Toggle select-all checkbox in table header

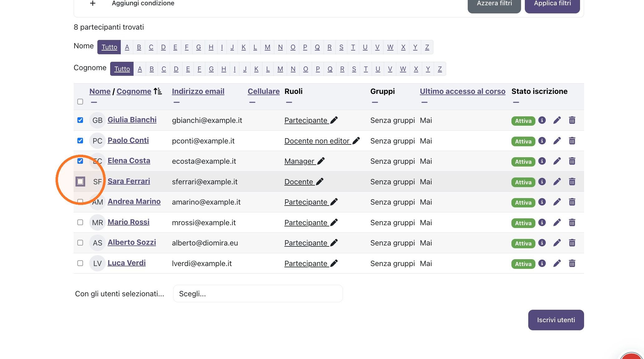pos(80,102)
